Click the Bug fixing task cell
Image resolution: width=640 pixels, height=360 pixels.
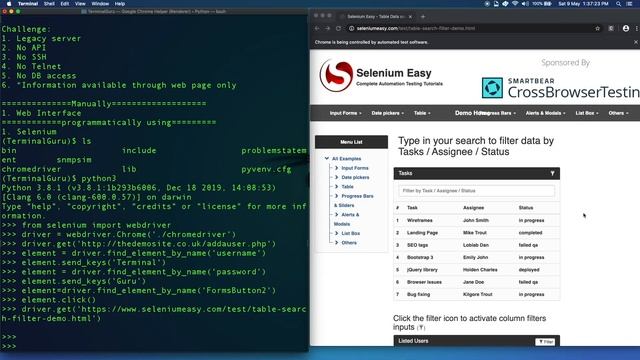click(418, 294)
